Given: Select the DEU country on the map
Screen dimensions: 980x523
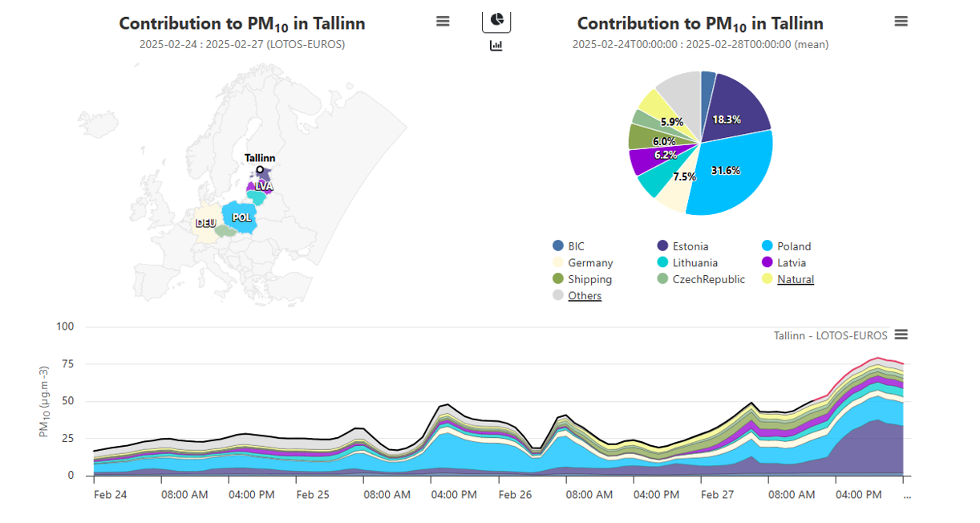Looking at the screenshot, I should tap(205, 223).
